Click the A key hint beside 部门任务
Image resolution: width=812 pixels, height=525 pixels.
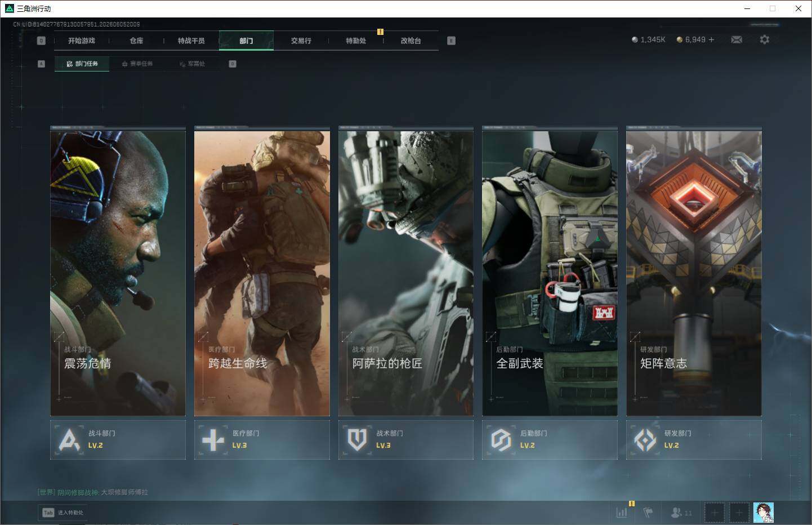tap(41, 64)
